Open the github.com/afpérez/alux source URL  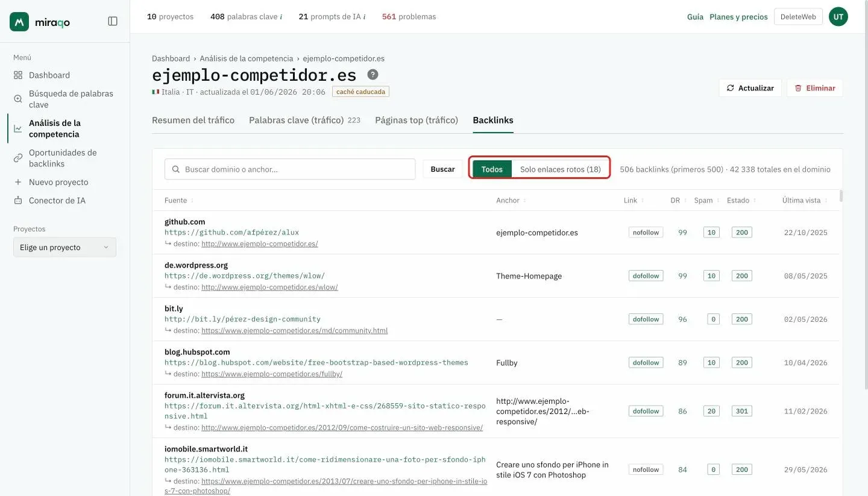coord(231,233)
